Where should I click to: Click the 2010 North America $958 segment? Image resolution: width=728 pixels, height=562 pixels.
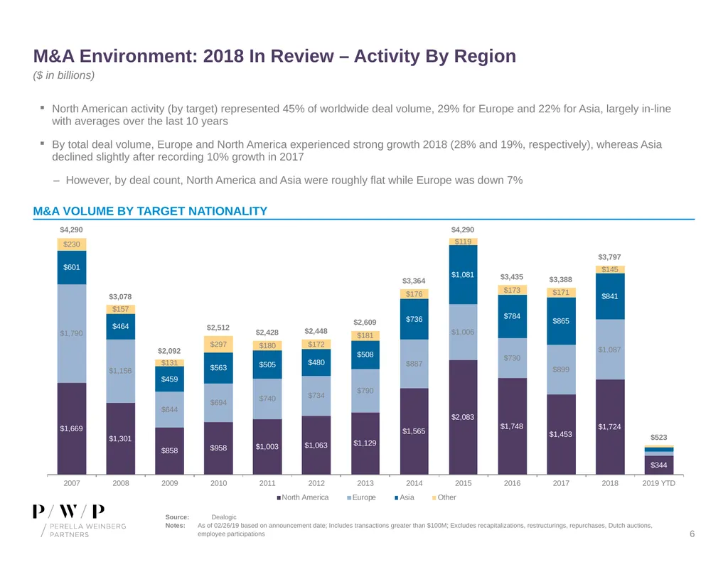(x=218, y=448)
